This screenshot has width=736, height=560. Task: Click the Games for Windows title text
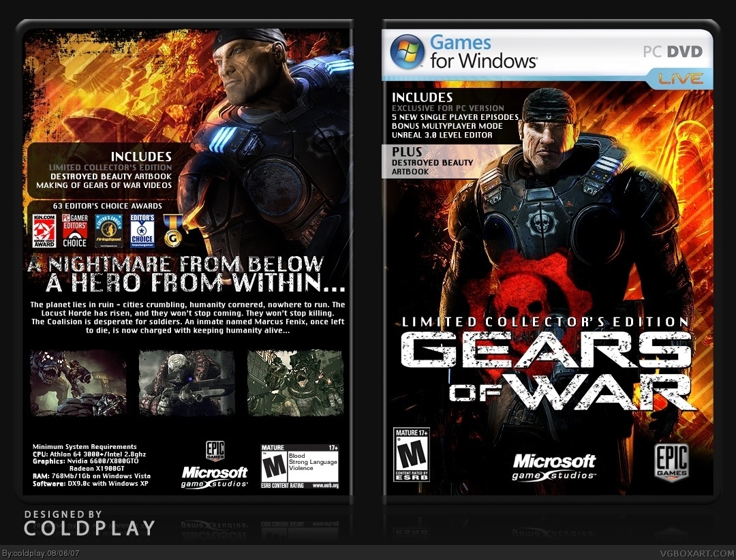click(483, 52)
